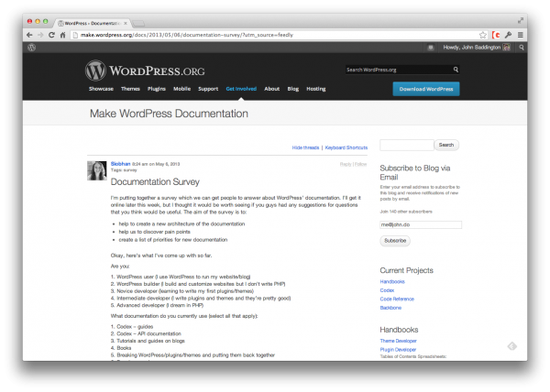Click the diamond icon at the page's bottom right

pos(512,346)
